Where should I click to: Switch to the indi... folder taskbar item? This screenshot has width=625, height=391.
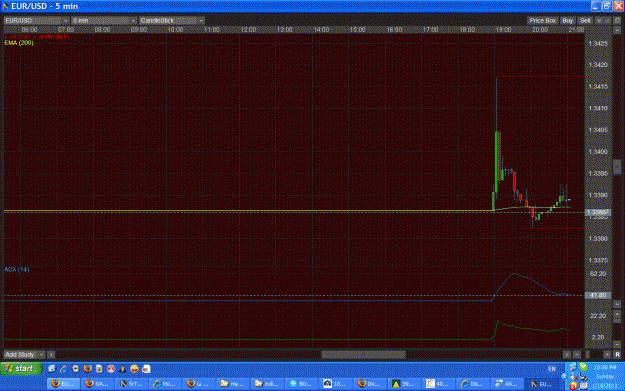click(x=267, y=384)
